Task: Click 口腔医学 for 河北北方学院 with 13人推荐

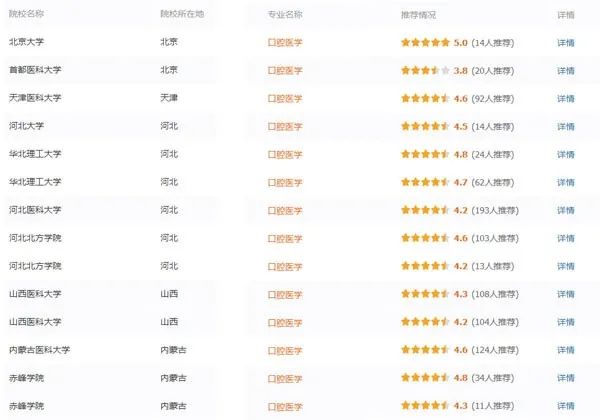Action: pos(285,266)
